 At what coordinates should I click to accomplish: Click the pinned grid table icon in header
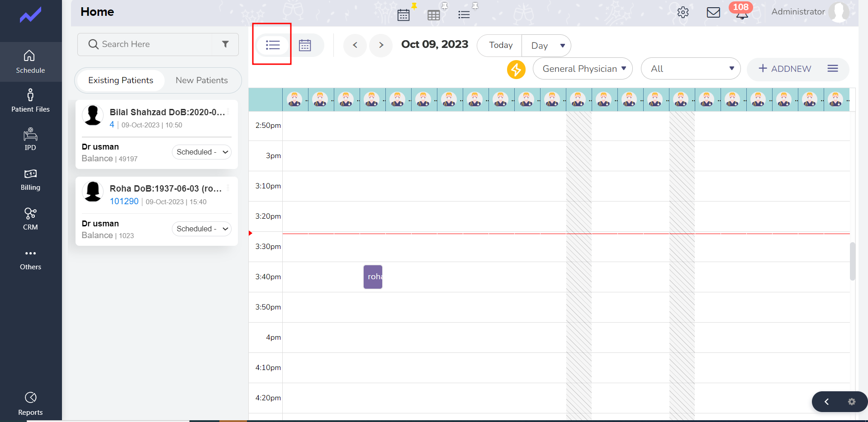click(x=433, y=15)
